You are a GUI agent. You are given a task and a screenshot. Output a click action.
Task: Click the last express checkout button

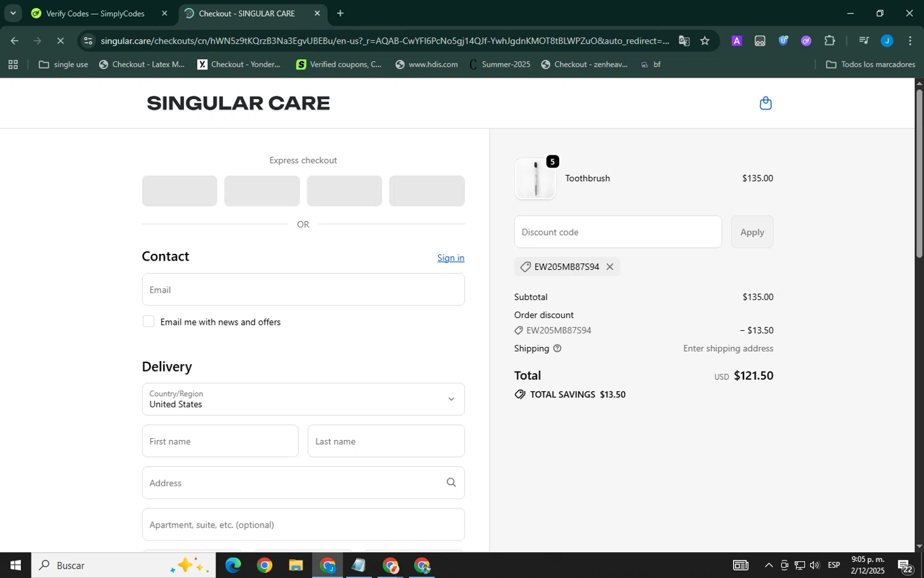(x=427, y=191)
